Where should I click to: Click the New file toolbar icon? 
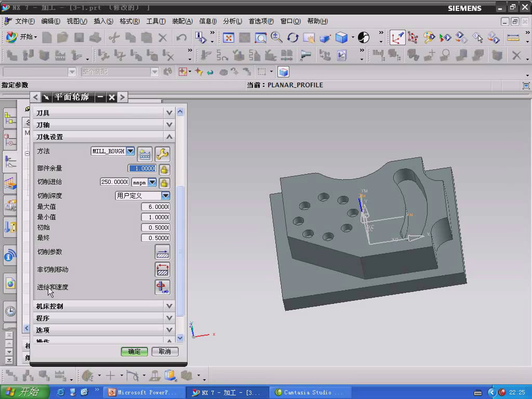tap(47, 37)
